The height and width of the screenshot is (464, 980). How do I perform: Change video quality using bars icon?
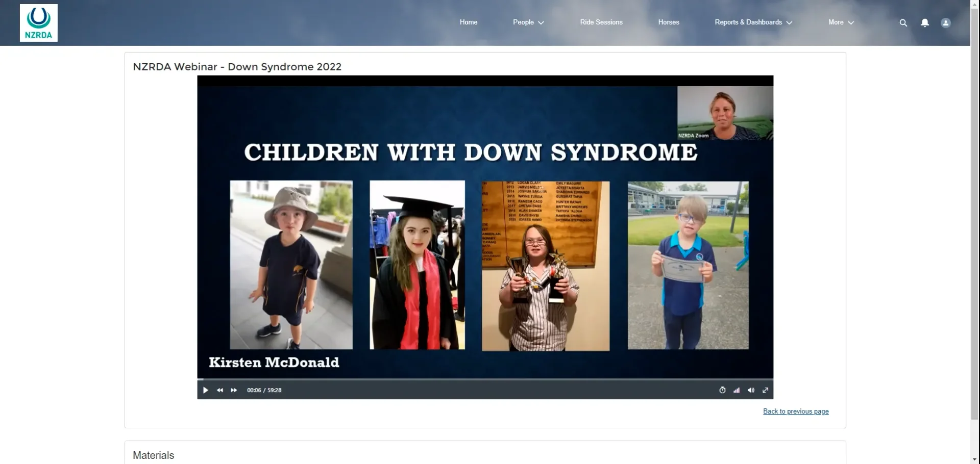pos(737,390)
